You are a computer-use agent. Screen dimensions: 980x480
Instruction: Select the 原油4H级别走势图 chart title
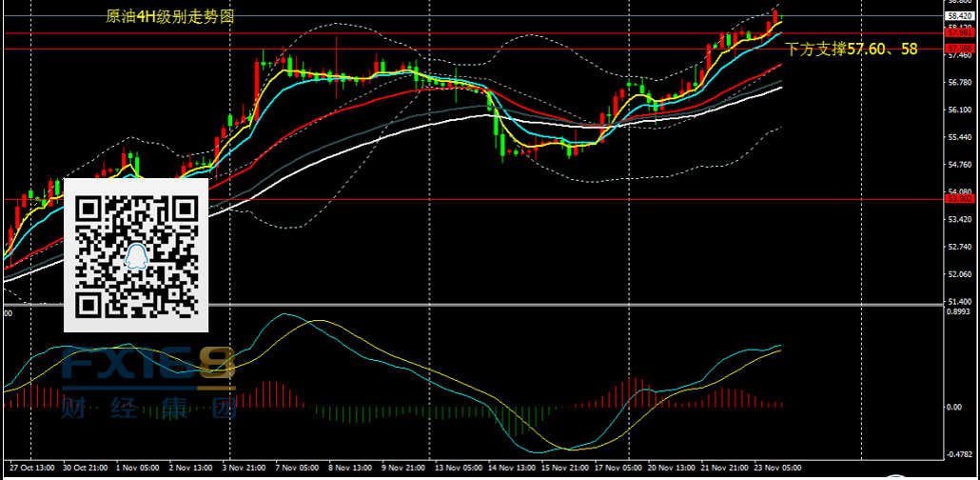[170, 17]
